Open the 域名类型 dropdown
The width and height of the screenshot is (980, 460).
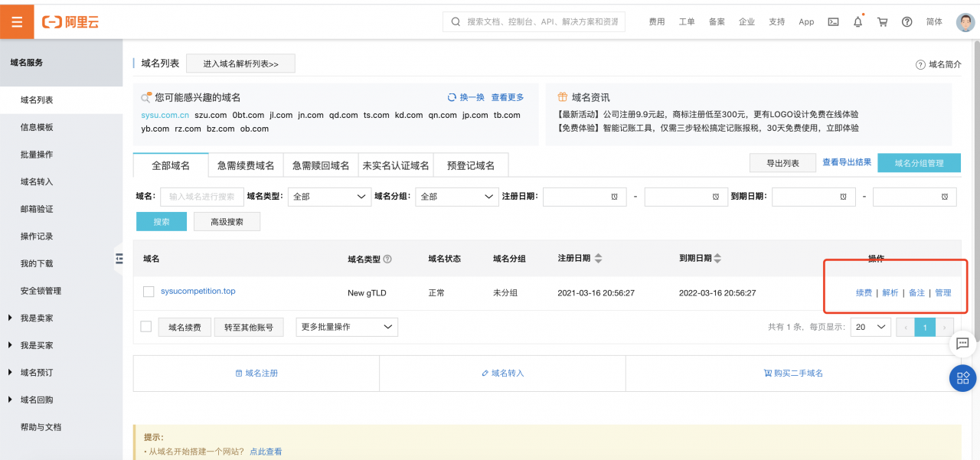[329, 197]
